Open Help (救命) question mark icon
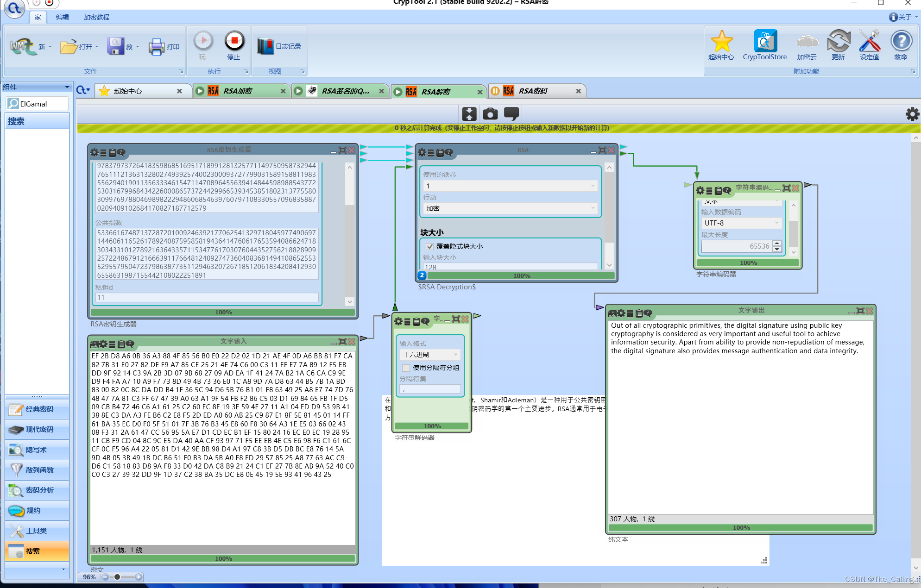Screen dimensions: 921x588 [x=901, y=41]
